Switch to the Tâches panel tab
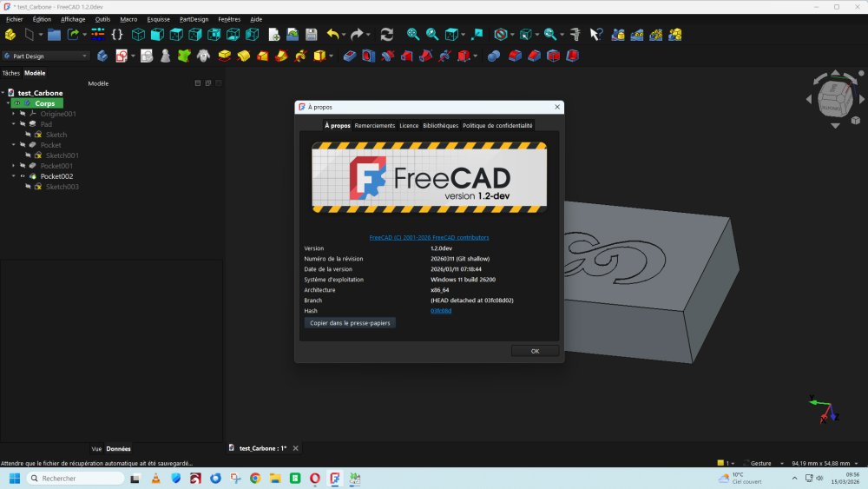Viewport: 868px width, 489px height. pos(10,73)
